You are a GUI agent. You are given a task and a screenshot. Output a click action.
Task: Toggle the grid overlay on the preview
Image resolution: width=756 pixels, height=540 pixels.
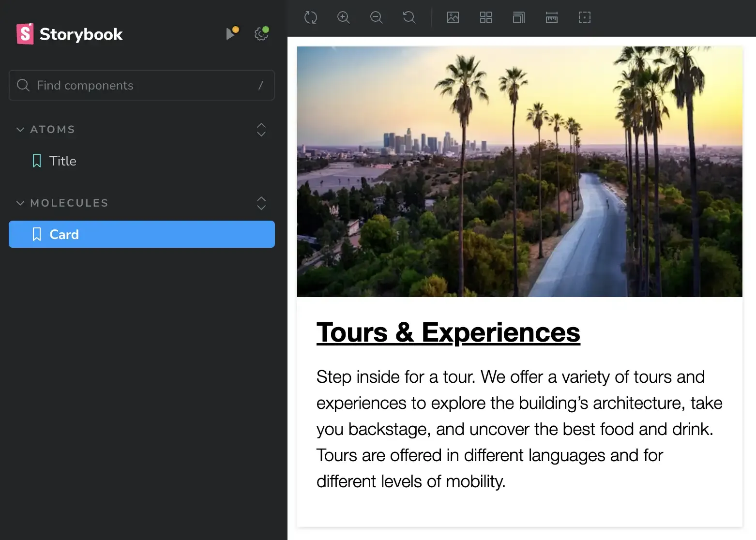click(x=486, y=18)
